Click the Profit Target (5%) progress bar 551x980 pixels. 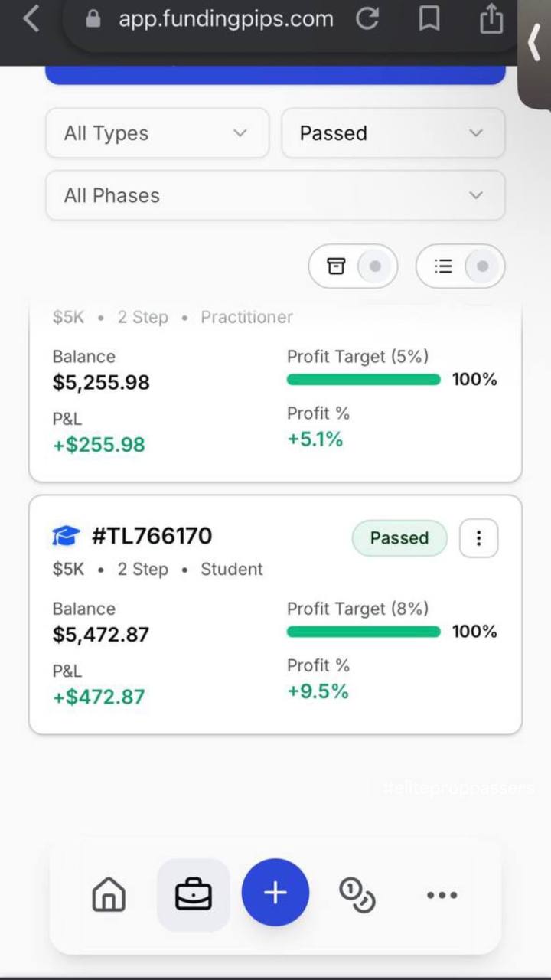(364, 380)
